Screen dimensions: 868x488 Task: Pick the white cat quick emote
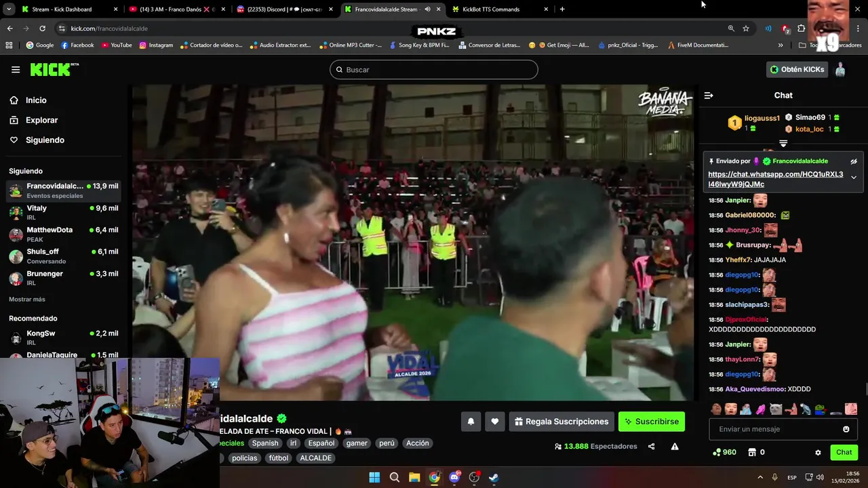[776, 409]
